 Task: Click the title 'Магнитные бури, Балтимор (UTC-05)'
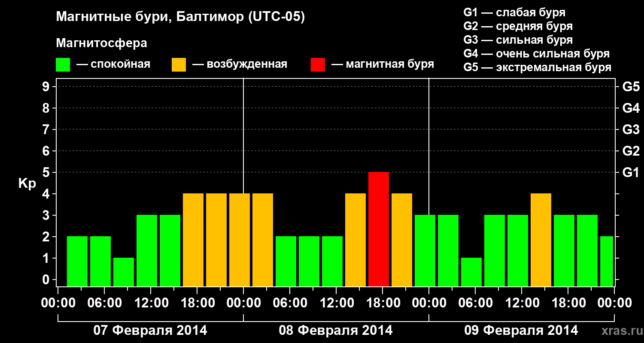pos(180,17)
